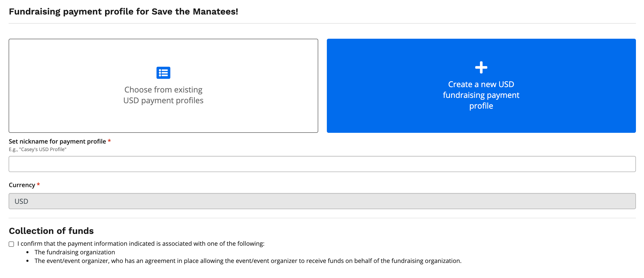Image resolution: width=644 pixels, height=278 pixels.
Task: Enable 'I confirm that the payment information' checkbox
Action: (11, 244)
